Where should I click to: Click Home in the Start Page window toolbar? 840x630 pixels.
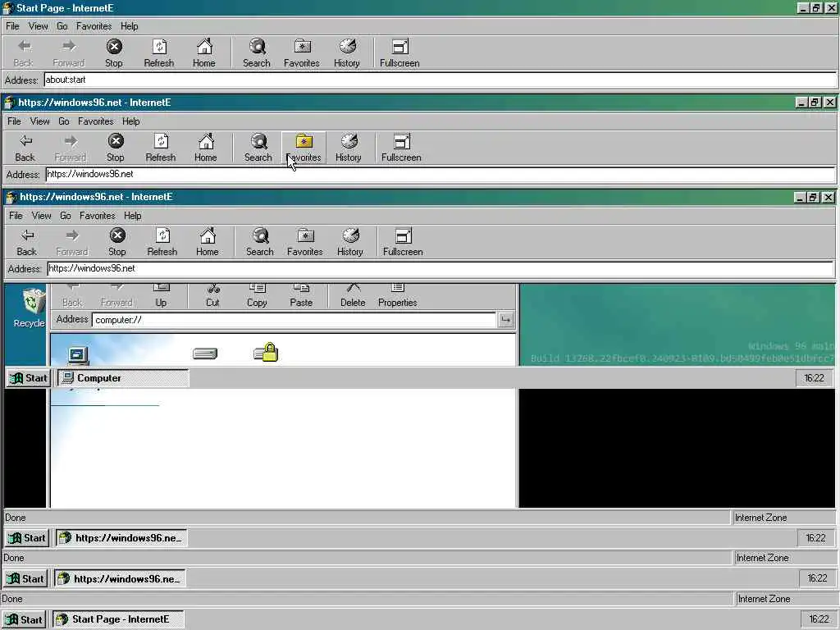[x=204, y=53]
